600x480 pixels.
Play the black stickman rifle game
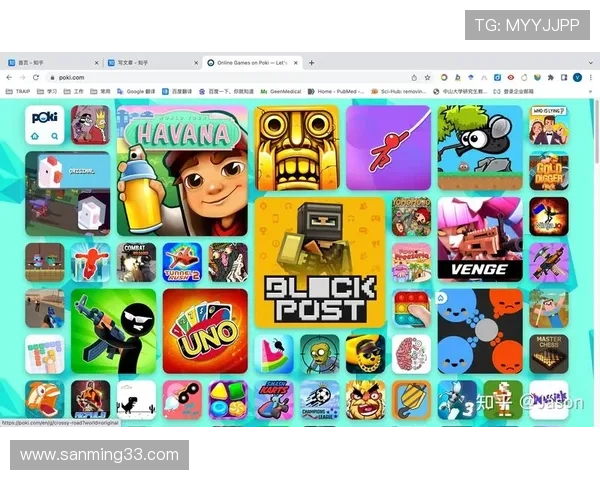point(114,331)
